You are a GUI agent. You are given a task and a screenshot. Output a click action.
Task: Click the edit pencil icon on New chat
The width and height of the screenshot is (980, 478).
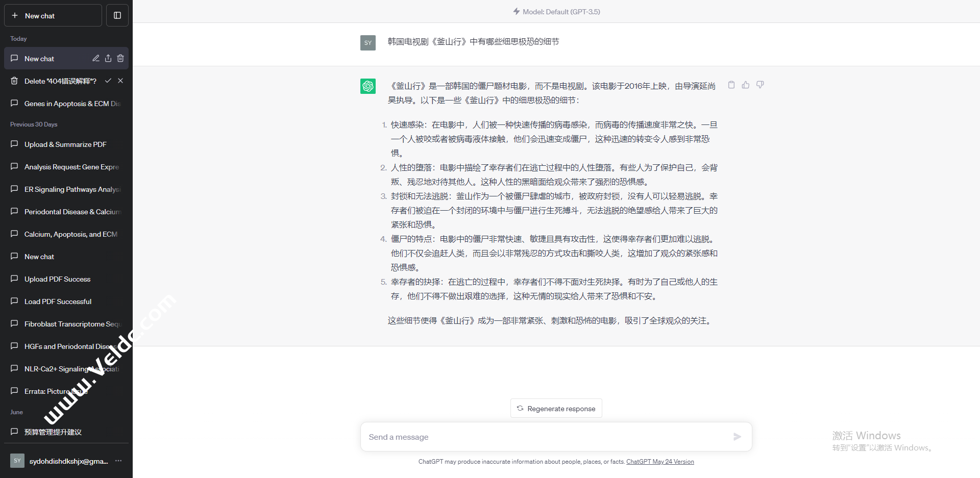tap(96, 59)
